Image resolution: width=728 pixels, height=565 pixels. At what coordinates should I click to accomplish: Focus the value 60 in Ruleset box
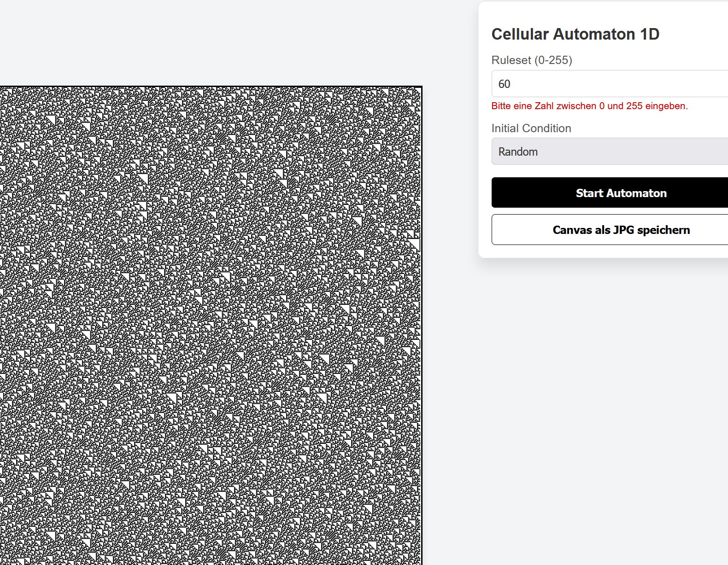point(504,84)
